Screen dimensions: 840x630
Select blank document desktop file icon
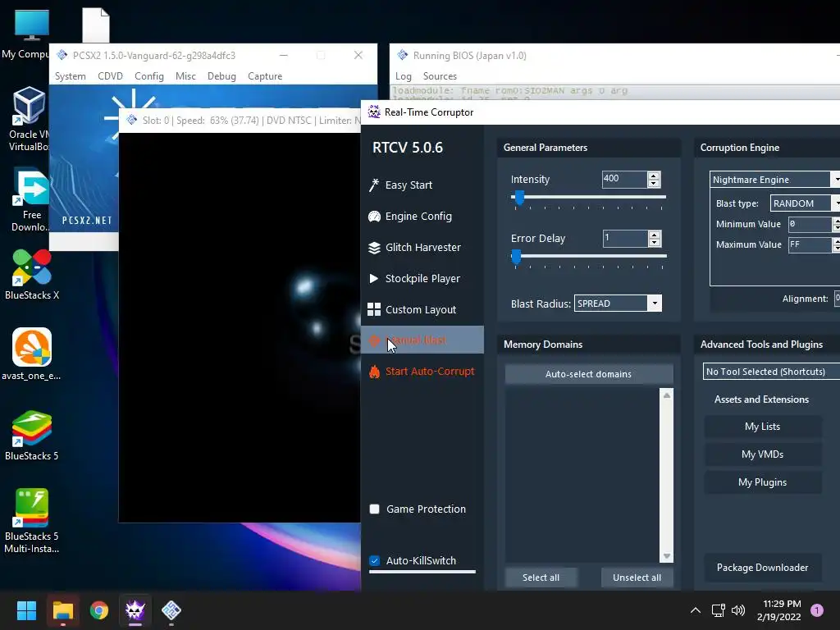coord(96,25)
